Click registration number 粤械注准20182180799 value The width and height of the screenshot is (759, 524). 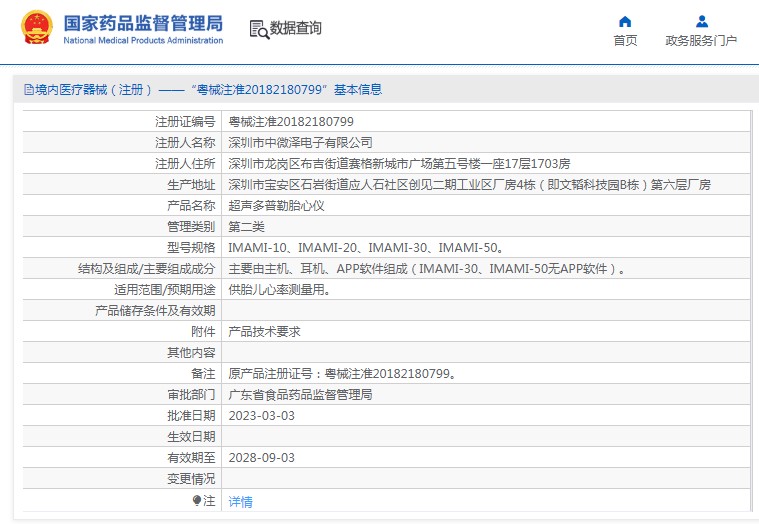pyautogui.click(x=291, y=121)
